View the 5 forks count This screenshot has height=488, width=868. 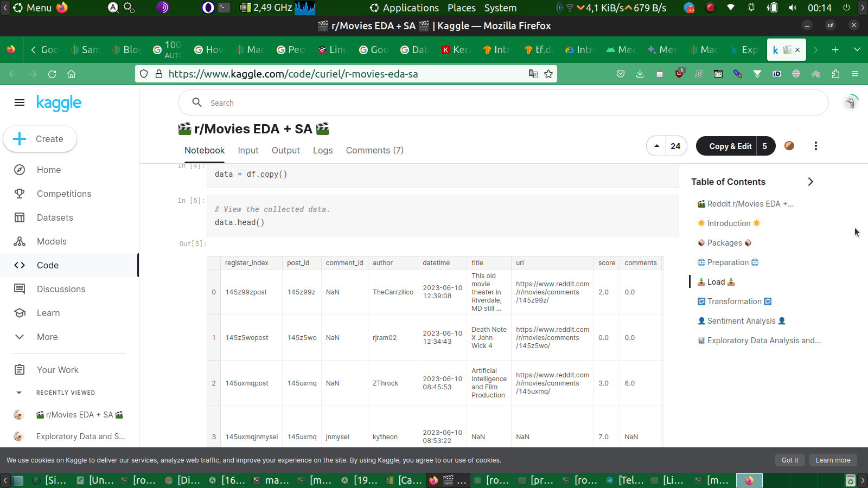tap(765, 146)
